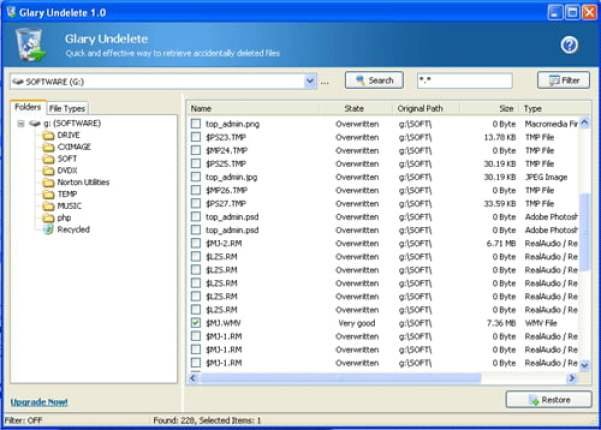Click the Search button
601x430 pixels.
pos(374,80)
